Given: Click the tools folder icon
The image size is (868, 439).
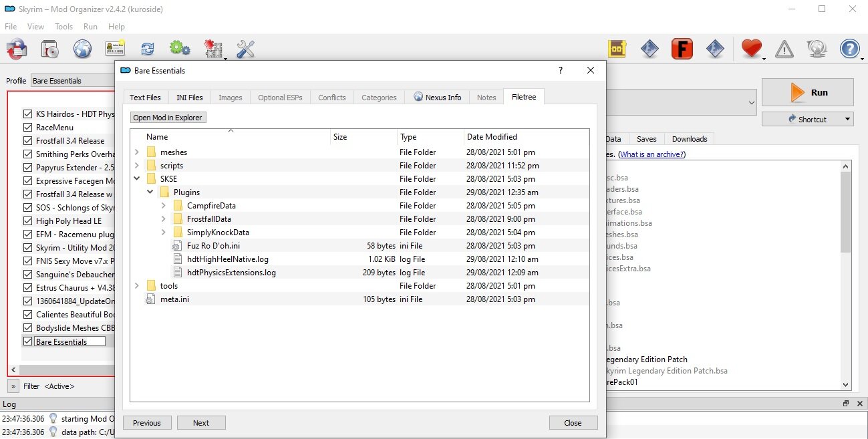Looking at the screenshot, I should 151,286.
